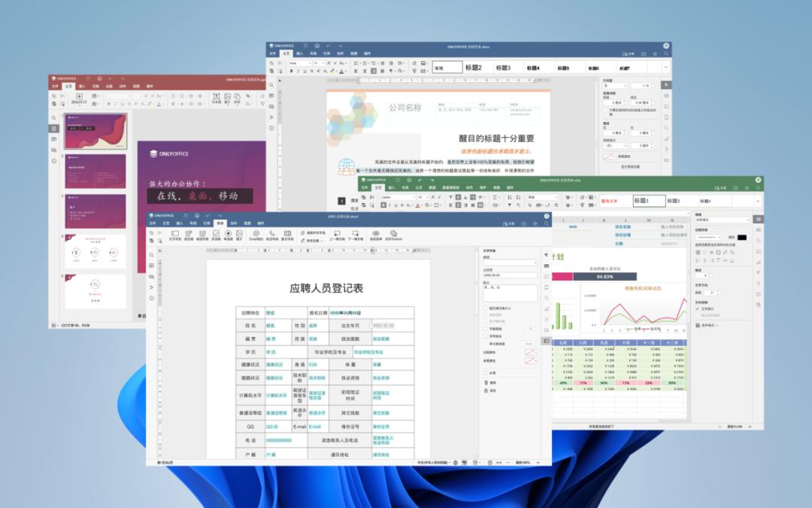Click the View Form preview icon
The image size is (812, 508).
(x=375, y=233)
